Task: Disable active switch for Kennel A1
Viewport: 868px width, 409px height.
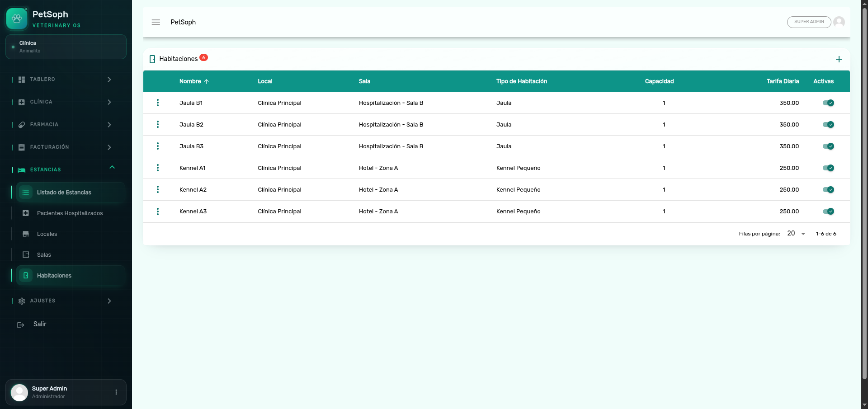Action: coord(828,168)
